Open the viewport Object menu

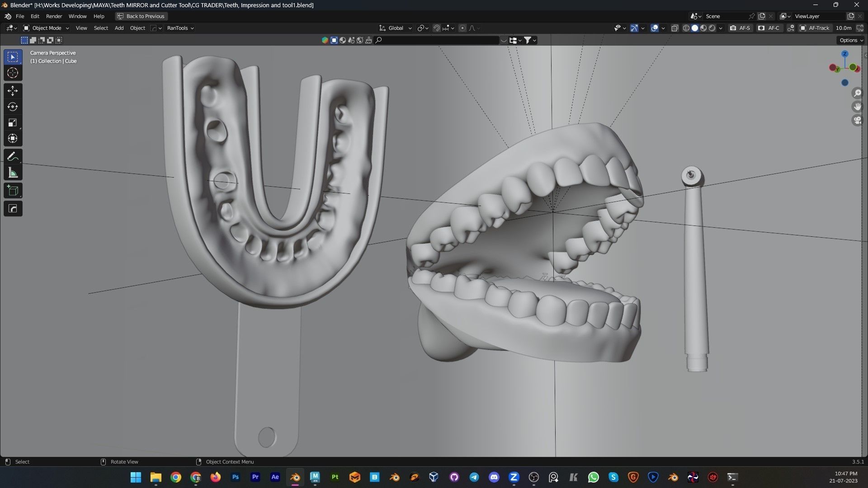coord(137,28)
